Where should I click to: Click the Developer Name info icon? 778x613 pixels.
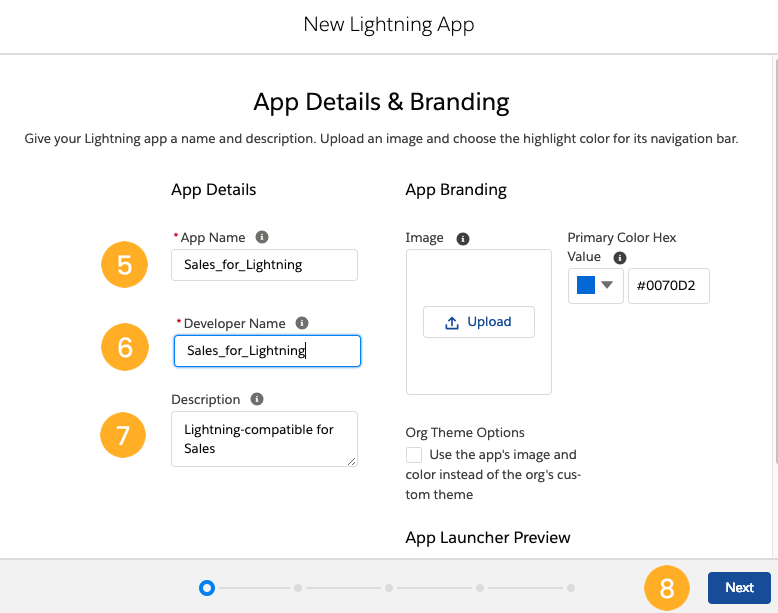point(302,323)
